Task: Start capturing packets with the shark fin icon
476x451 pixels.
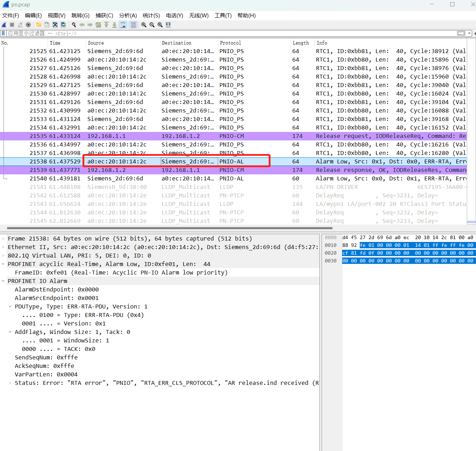Action: coord(4,25)
